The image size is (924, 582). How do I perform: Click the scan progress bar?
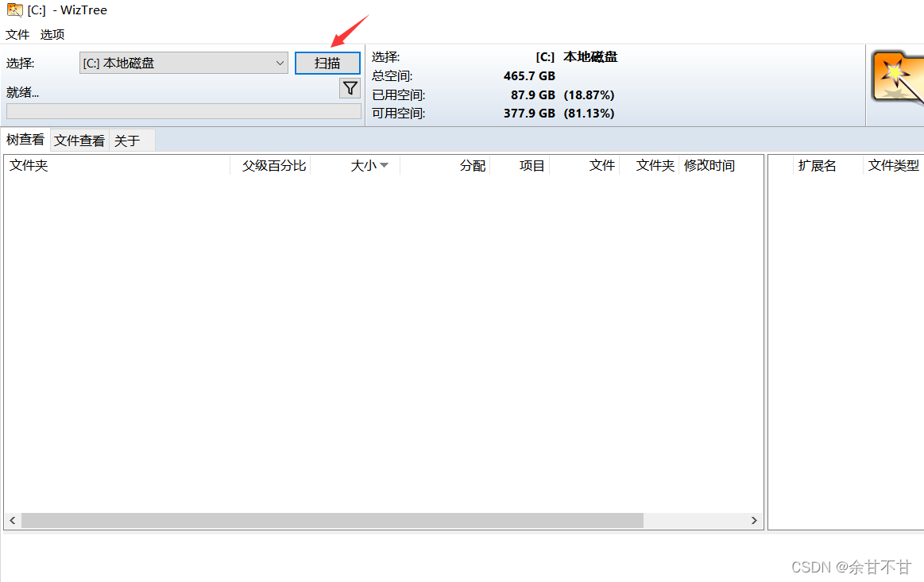click(184, 111)
